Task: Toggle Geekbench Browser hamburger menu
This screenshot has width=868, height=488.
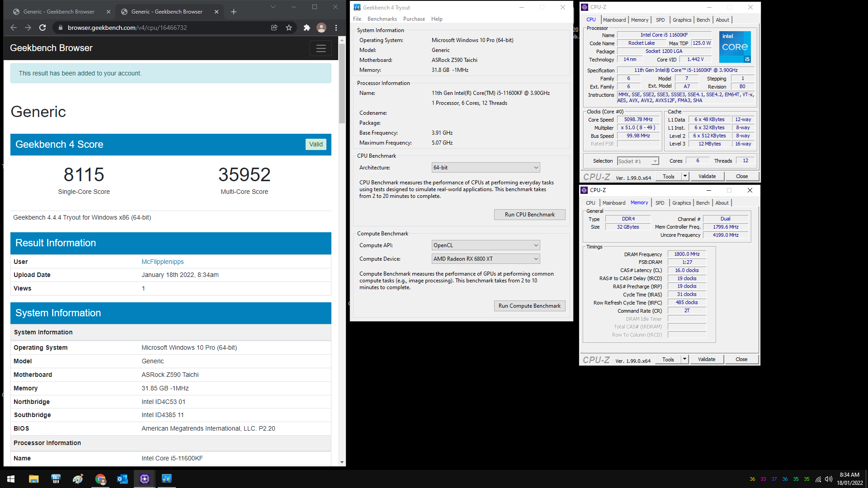Action: pyautogui.click(x=321, y=48)
